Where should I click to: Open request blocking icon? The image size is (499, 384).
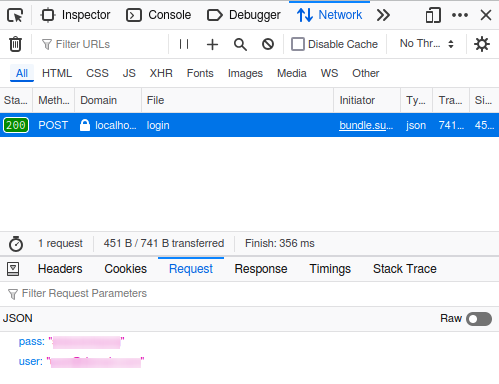click(268, 44)
